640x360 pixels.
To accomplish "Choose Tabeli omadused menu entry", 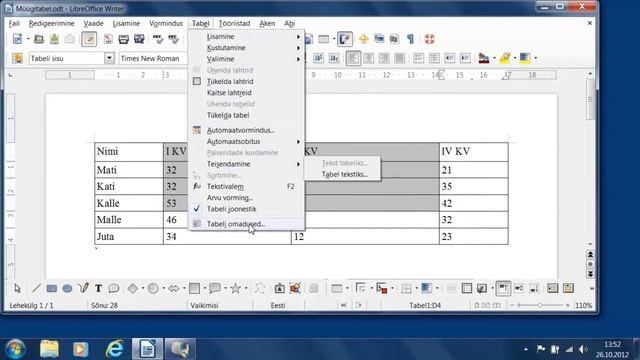I will [x=246, y=224].
